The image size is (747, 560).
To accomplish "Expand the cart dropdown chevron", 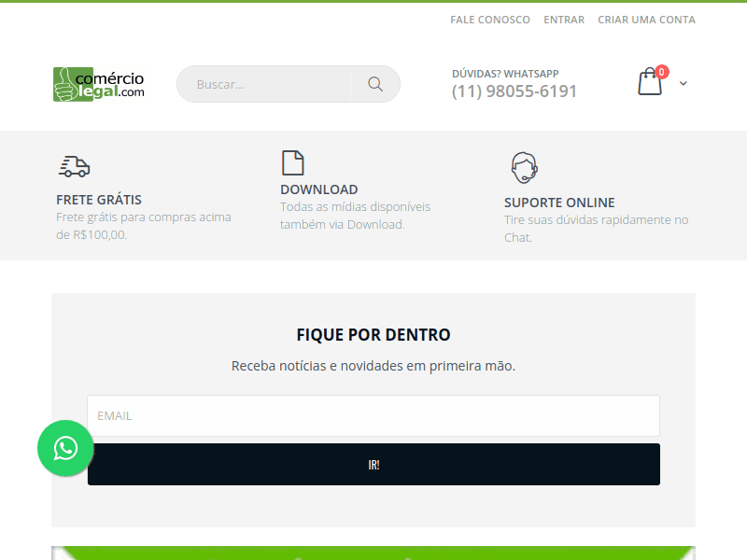I will click(684, 83).
